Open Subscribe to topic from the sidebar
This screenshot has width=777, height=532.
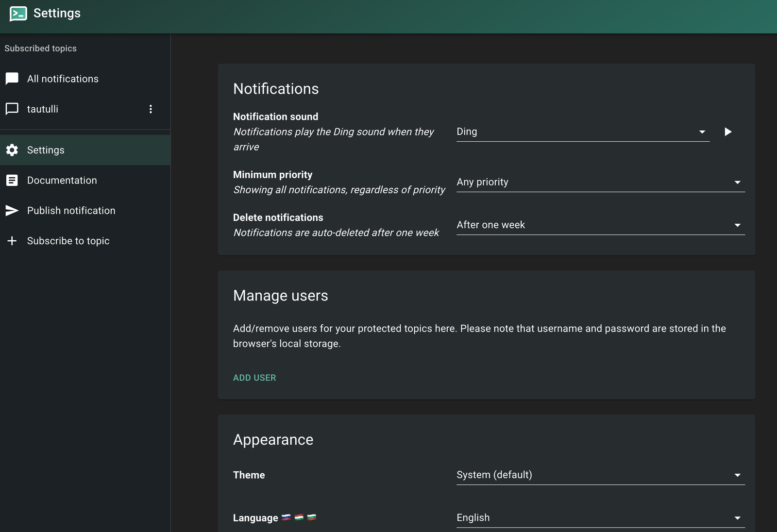click(x=68, y=240)
